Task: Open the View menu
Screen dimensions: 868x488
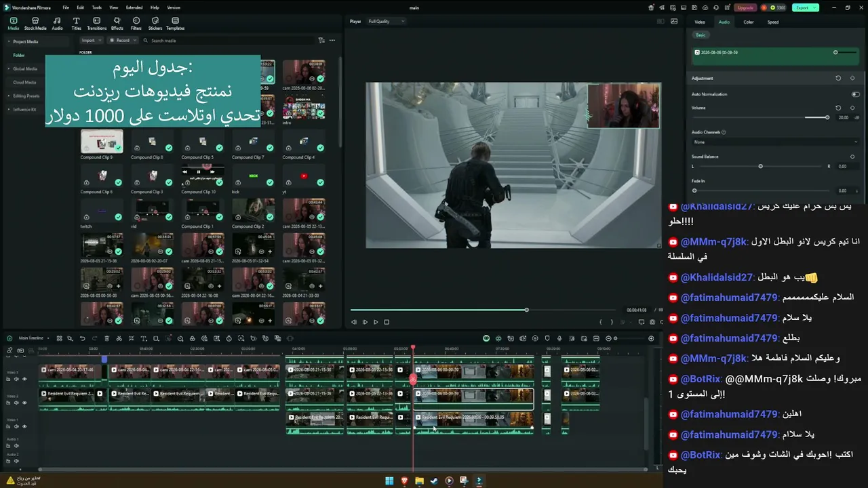Action: [x=113, y=7]
